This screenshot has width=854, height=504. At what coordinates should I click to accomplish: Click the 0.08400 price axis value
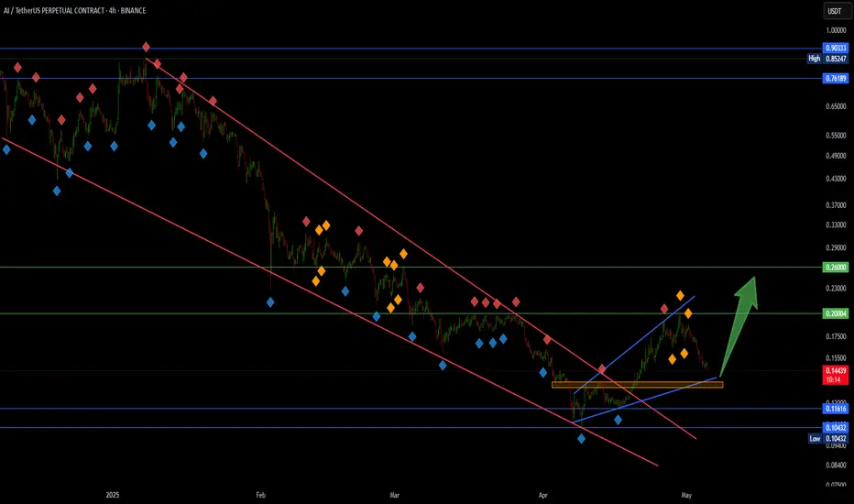click(836, 466)
